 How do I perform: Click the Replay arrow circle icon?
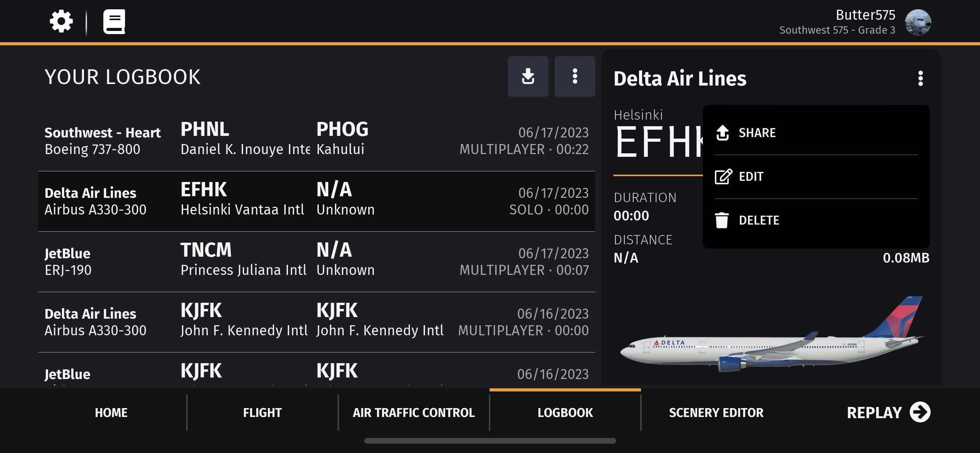920,412
